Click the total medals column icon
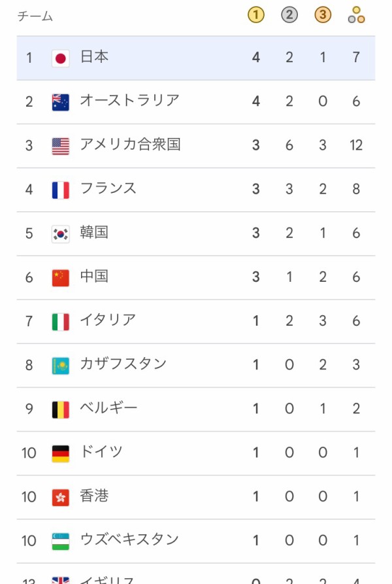 (x=356, y=15)
